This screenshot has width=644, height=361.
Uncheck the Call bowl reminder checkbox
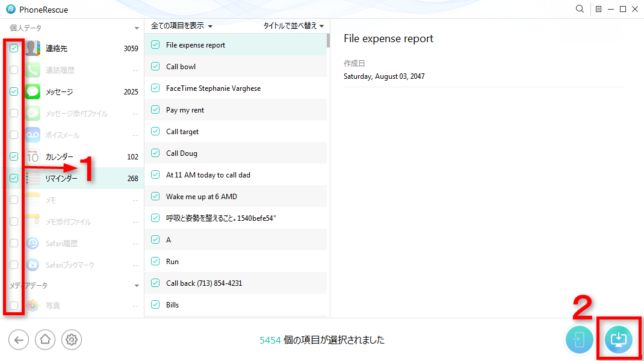155,66
